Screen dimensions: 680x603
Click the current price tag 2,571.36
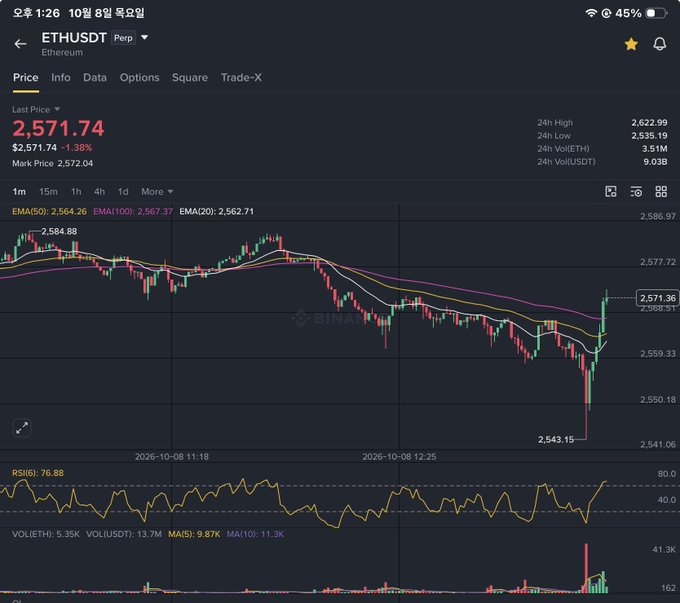pyautogui.click(x=657, y=298)
